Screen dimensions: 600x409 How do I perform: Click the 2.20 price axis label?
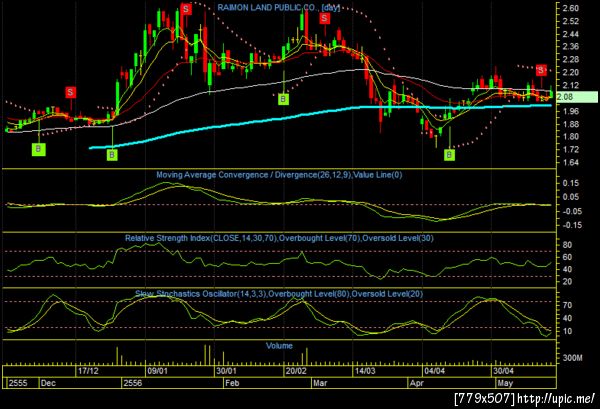pyautogui.click(x=570, y=73)
